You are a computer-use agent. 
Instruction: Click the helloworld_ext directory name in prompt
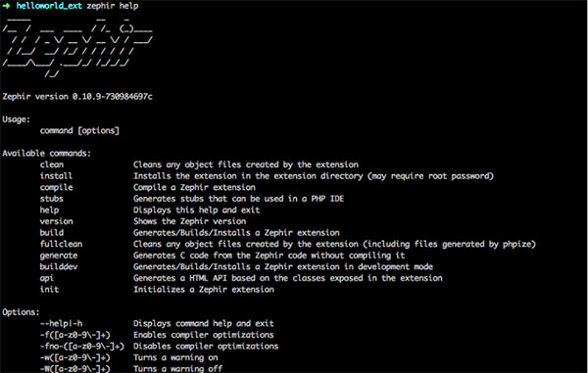tap(49, 6)
